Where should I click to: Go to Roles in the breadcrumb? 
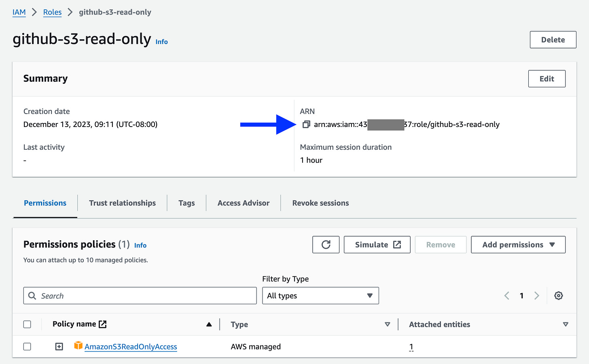53,12
